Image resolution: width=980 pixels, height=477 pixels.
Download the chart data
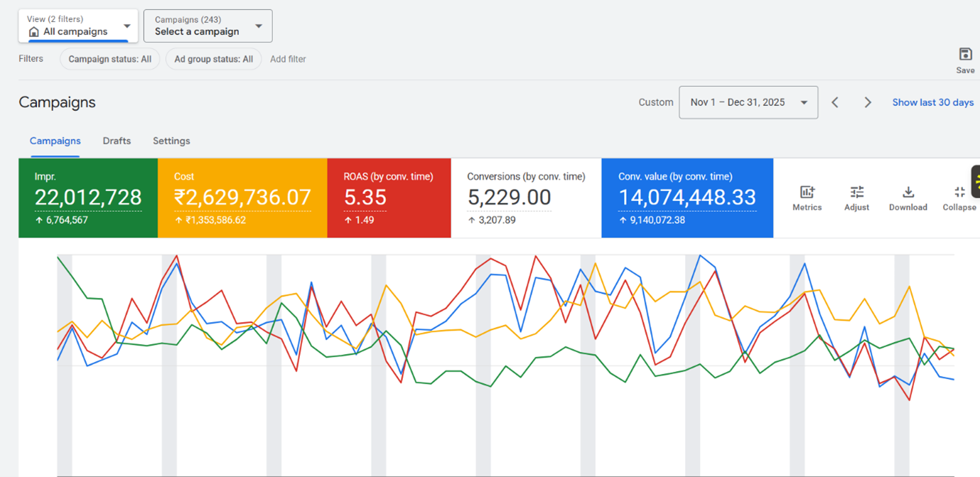(x=908, y=193)
